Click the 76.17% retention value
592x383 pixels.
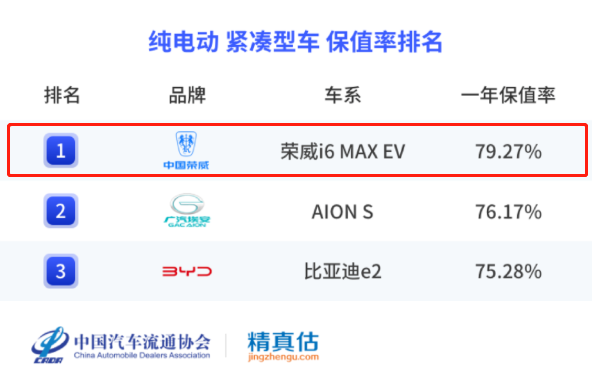[x=509, y=212]
